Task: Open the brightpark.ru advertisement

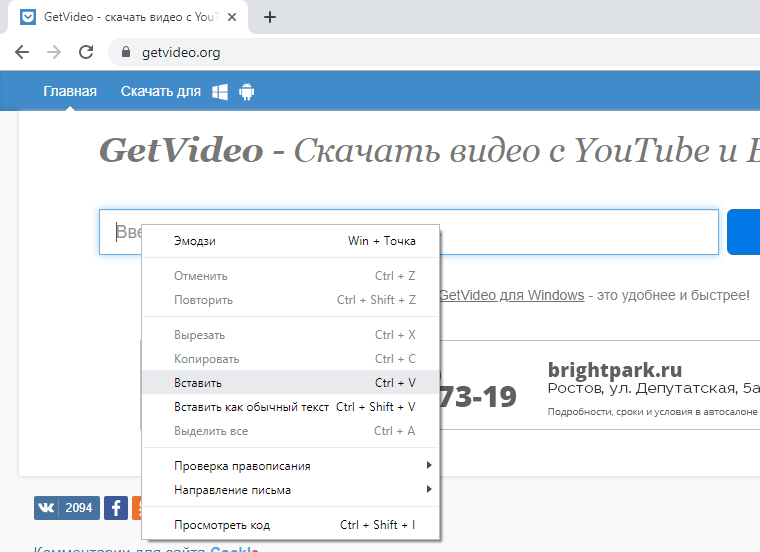Action: pyautogui.click(x=615, y=370)
